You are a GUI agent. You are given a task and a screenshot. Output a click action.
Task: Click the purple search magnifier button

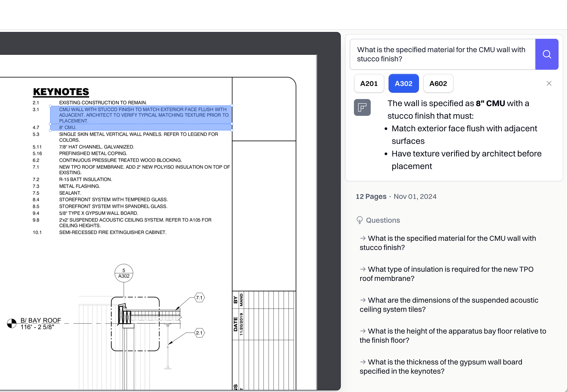point(546,54)
